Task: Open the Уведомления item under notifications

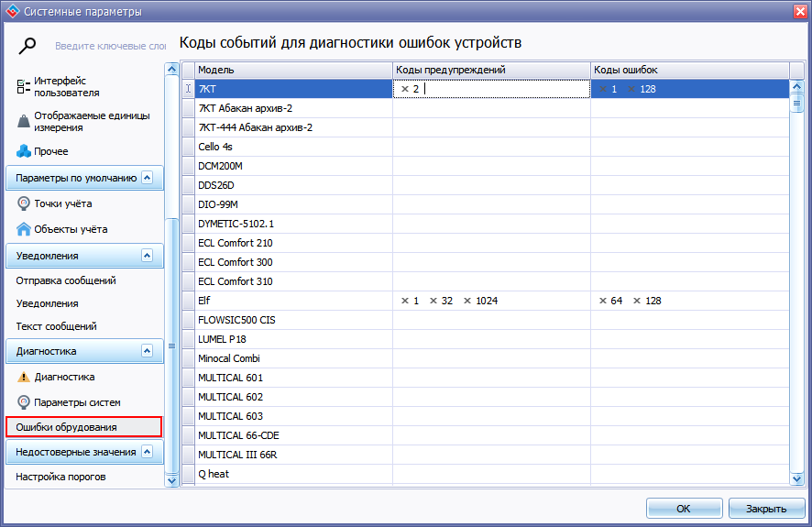Action: tap(47, 303)
